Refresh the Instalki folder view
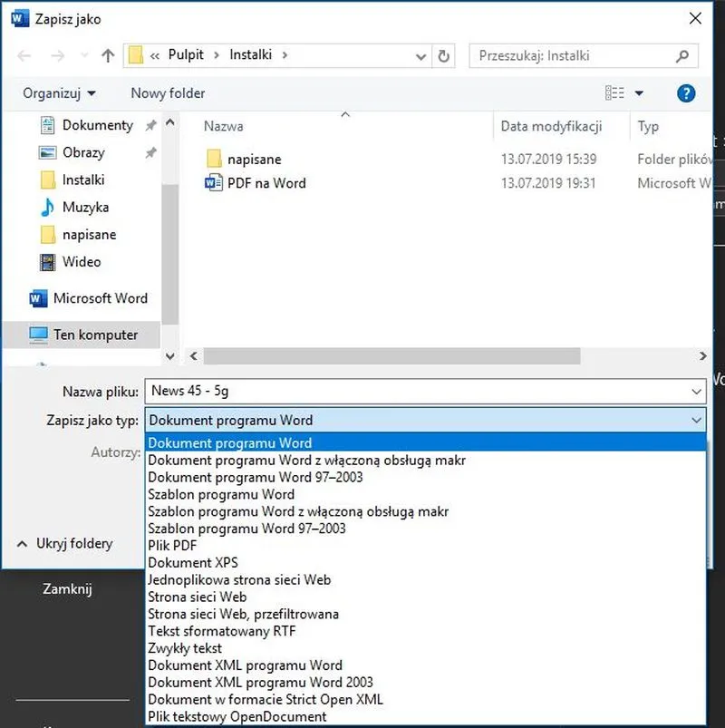 444,55
